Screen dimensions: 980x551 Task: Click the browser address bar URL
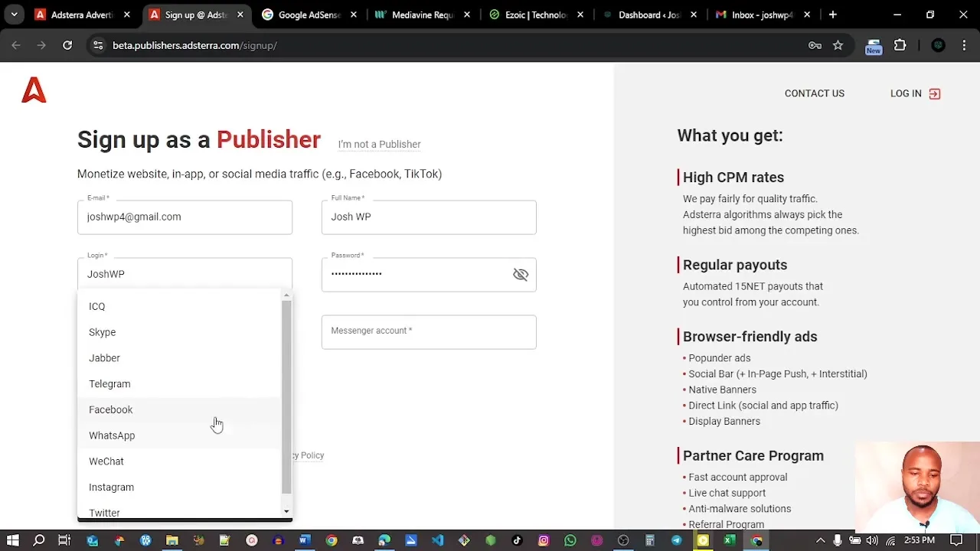click(194, 45)
